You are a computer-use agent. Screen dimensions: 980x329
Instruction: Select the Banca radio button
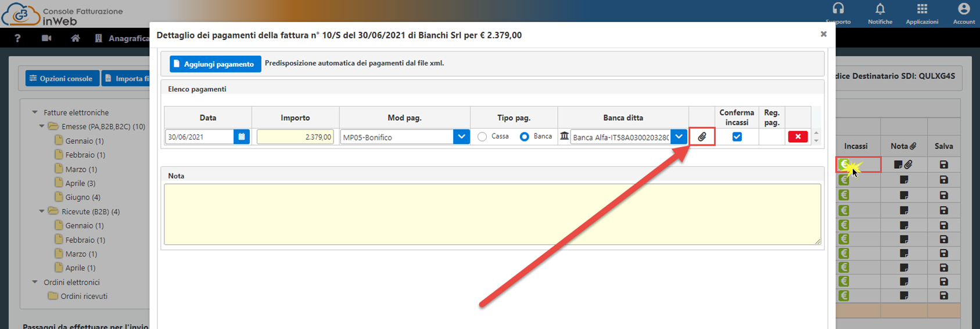point(525,137)
